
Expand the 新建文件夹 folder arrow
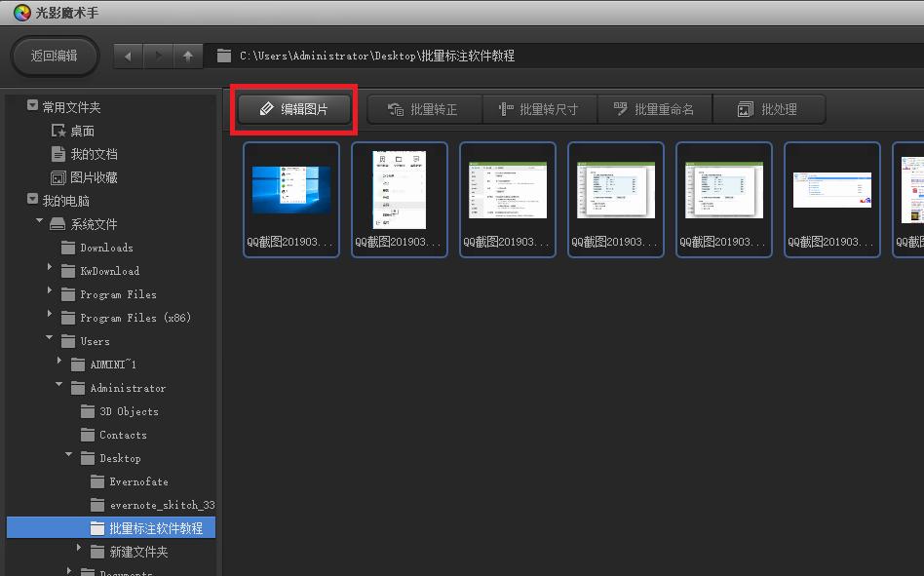coord(79,548)
